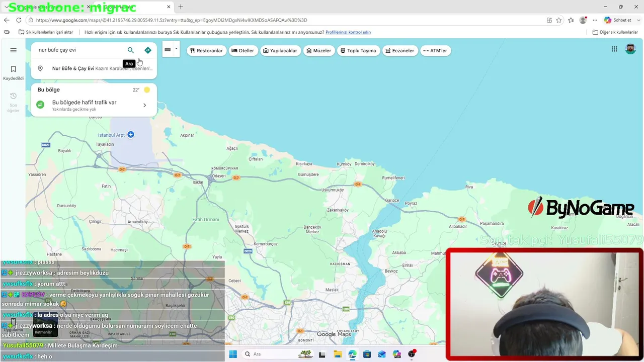This screenshot has width=644, height=362.
Task: Expand the keyboard input tools dropdown
Action: point(176,49)
